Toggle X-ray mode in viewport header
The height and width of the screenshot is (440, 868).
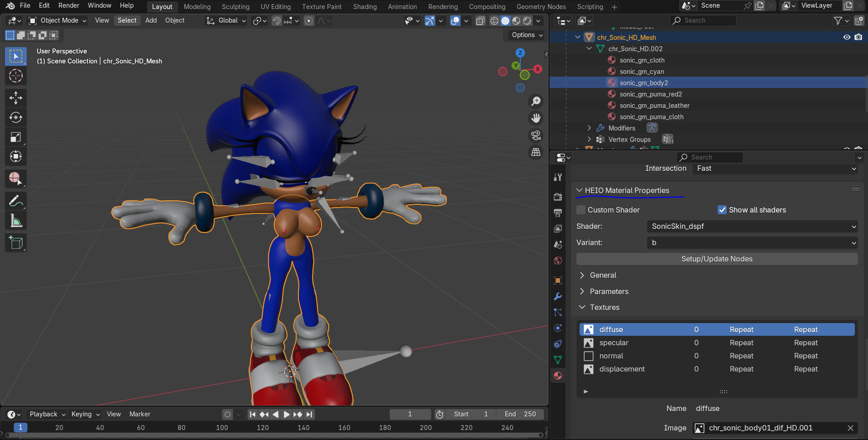(x=480, y=21)
